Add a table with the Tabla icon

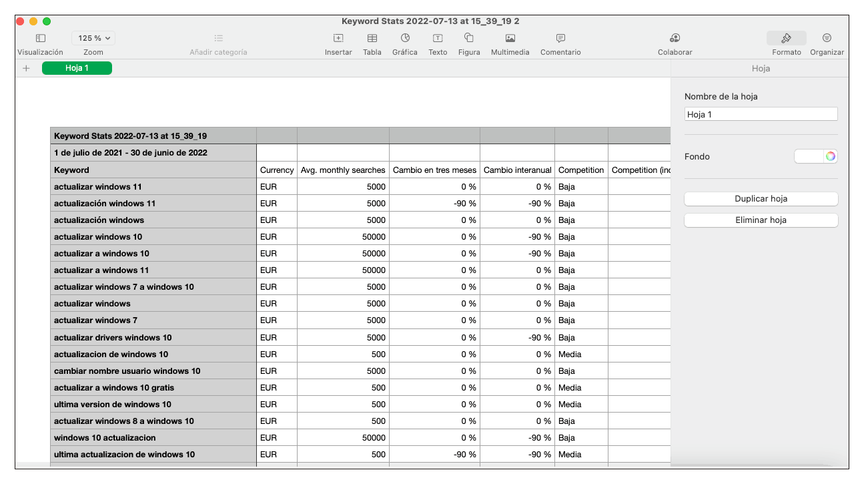(372, 39)
